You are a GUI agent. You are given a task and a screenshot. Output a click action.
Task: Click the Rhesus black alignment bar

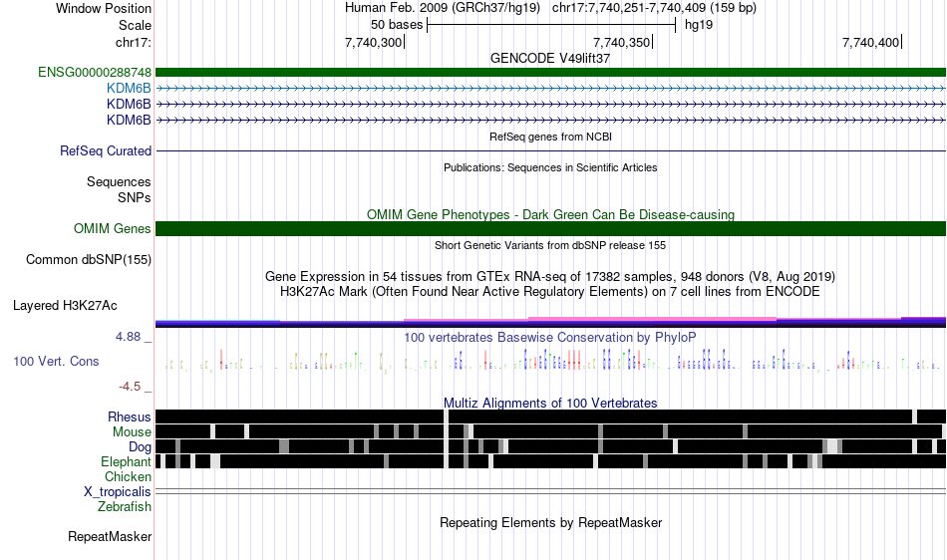tap(551, 417)
